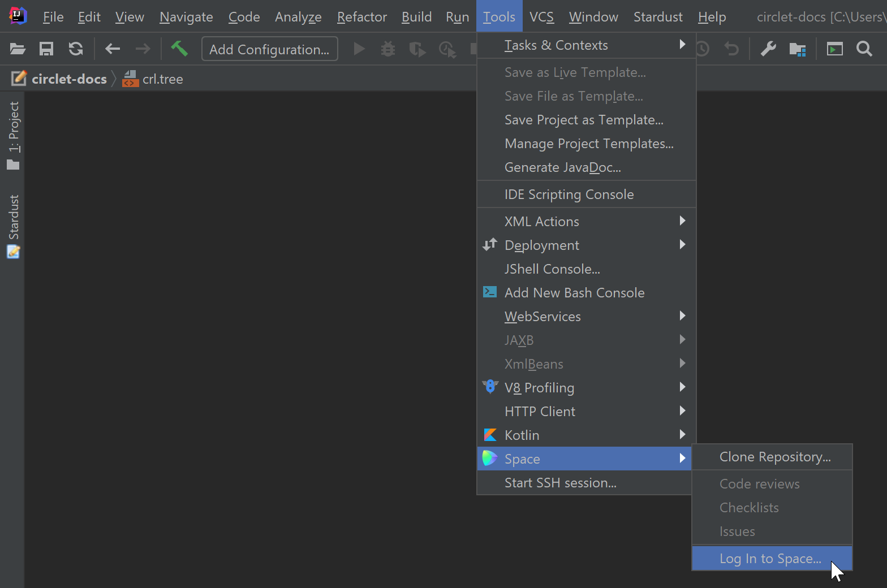Navigate forward with the right arrow icon

[143, 49]
